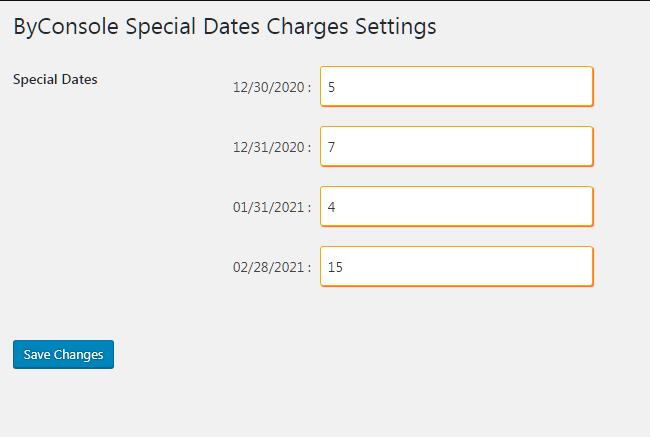
Task: Click the bold Special Dates row label
Action: pyautogui.click(x=55, y=79)
